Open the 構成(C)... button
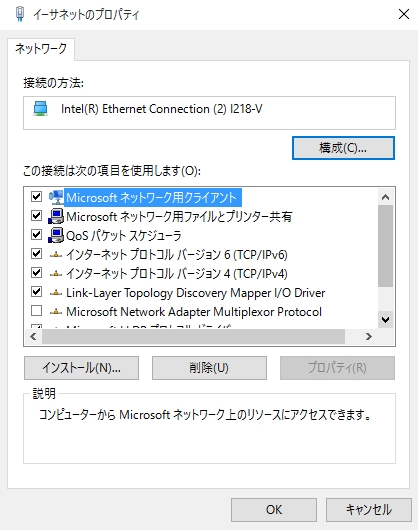The width and height of the screenshot is (418, 530). pos(343,148)
